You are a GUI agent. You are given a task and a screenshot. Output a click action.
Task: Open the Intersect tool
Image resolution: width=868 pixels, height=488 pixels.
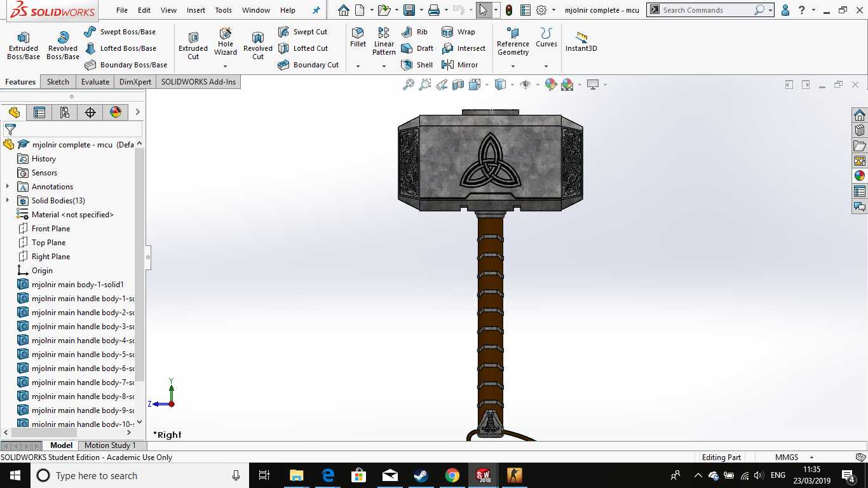(463, 48)
